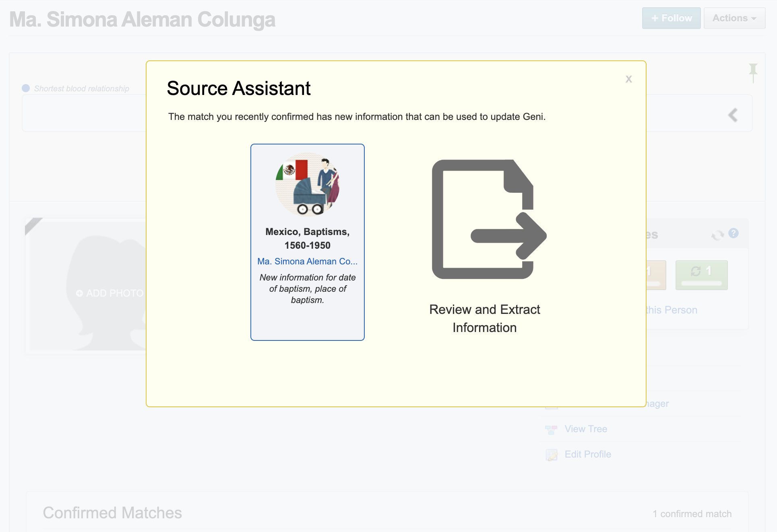Screen dimensions: 777x532
Task: Click the pushpin icon in profile panel
Action: pos(753,73)
